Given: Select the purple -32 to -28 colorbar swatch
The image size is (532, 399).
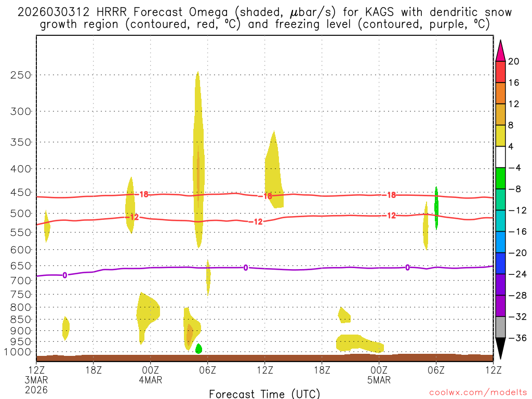Looking at the screenshot, I should [x=500, y=306].
